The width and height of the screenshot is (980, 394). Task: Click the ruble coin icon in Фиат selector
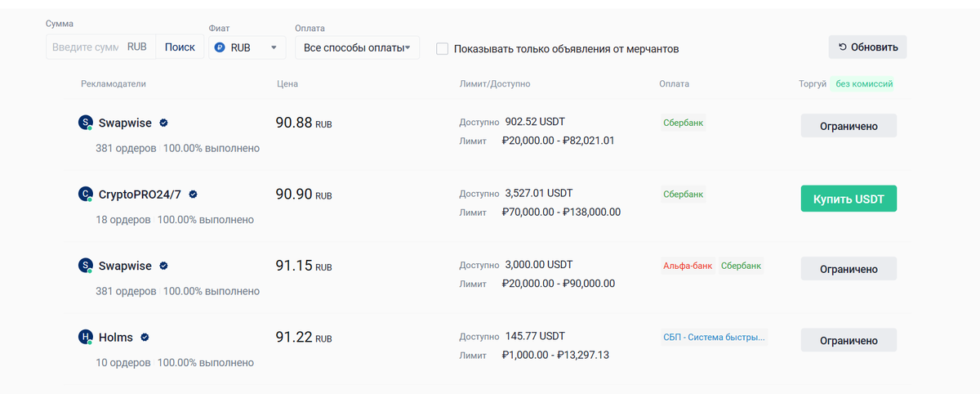(x=220, y=47)
